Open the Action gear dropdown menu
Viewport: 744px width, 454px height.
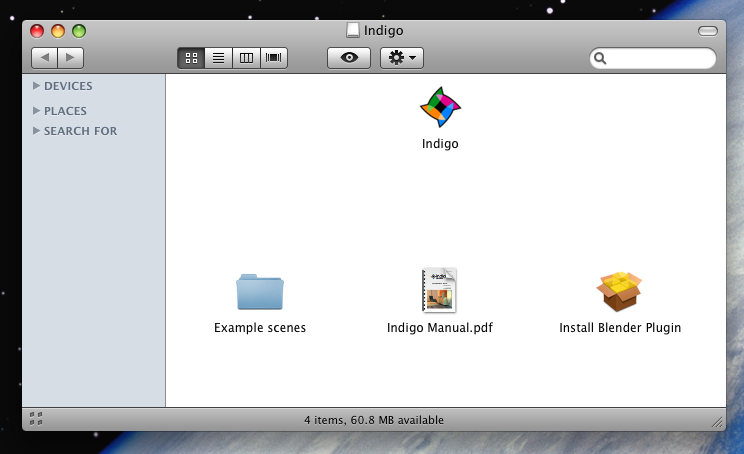(402, 58)
